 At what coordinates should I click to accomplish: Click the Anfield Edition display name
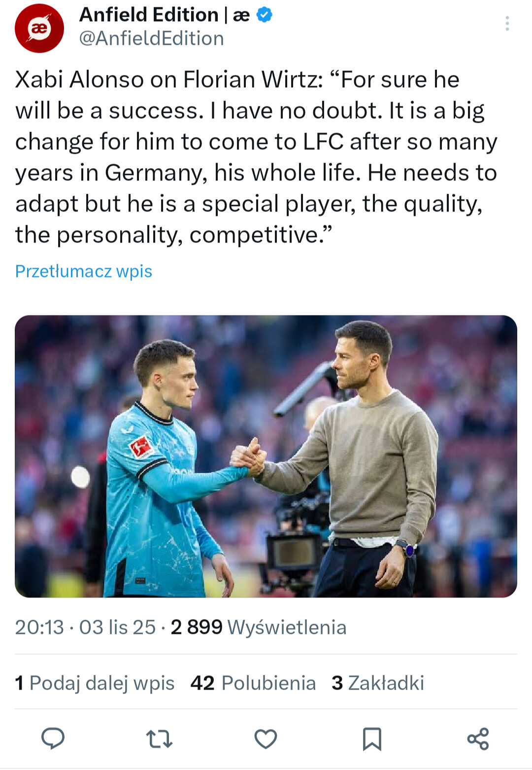[149, 15]
